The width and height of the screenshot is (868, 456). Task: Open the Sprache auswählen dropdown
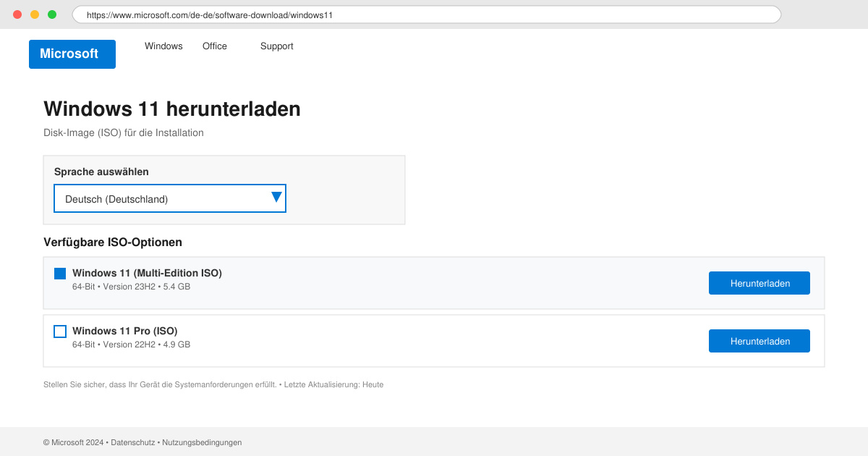tap(170, 198)
